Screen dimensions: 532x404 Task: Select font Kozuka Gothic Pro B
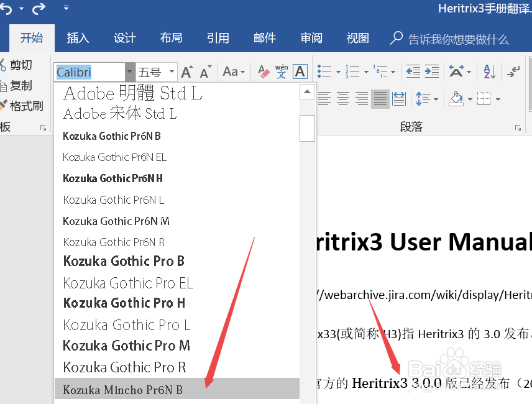point(177,261)
